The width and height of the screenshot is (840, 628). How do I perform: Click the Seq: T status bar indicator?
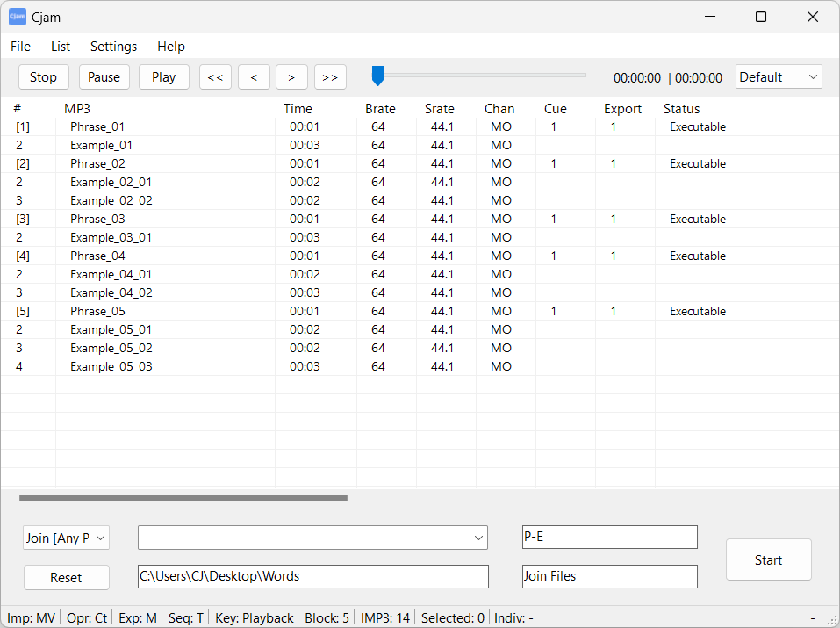pos(185,617)
